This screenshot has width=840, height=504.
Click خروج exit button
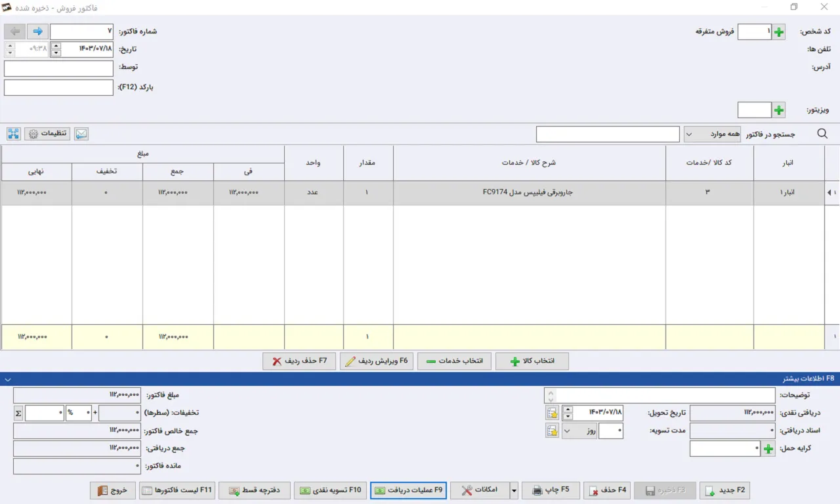click(x=113, y=490)
